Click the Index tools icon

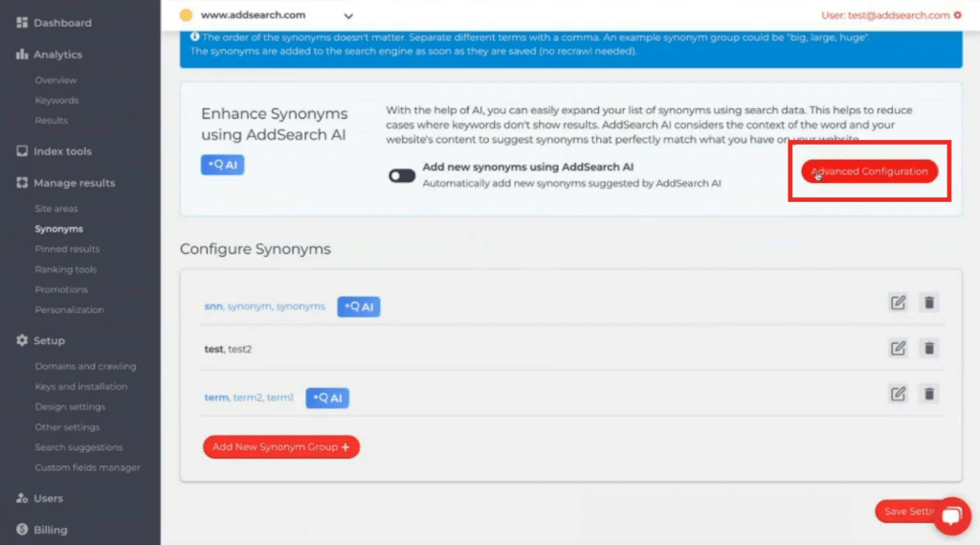[22, 150]
